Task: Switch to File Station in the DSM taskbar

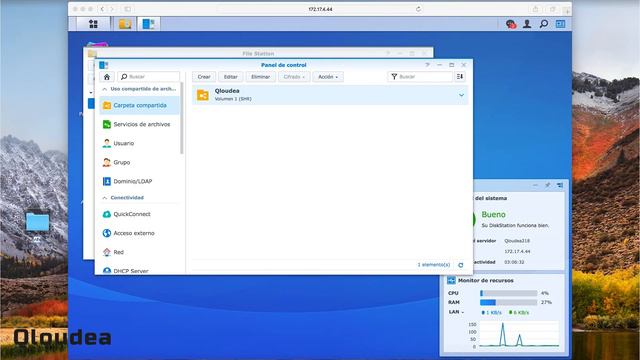Action: click(x=125, y=24)
